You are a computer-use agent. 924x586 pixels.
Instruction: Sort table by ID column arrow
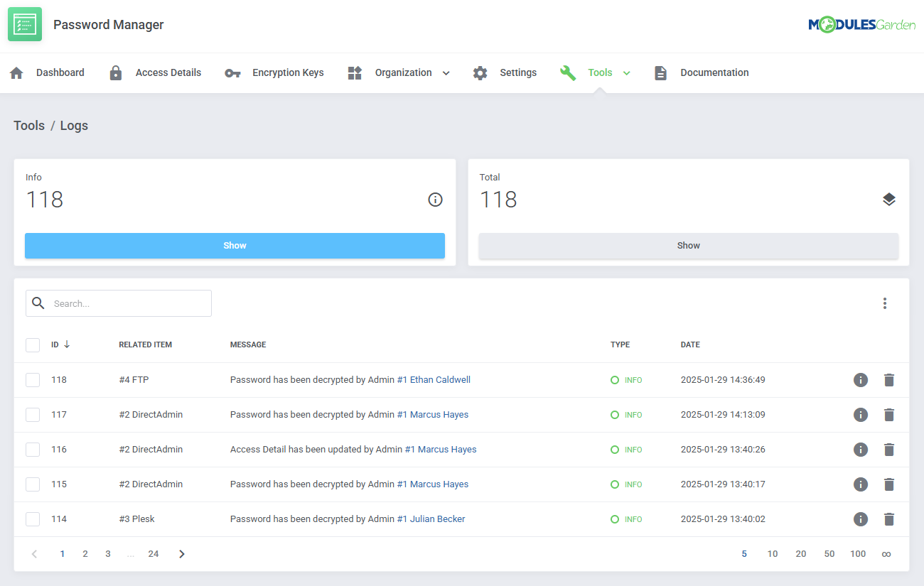(x=67, y=344)
